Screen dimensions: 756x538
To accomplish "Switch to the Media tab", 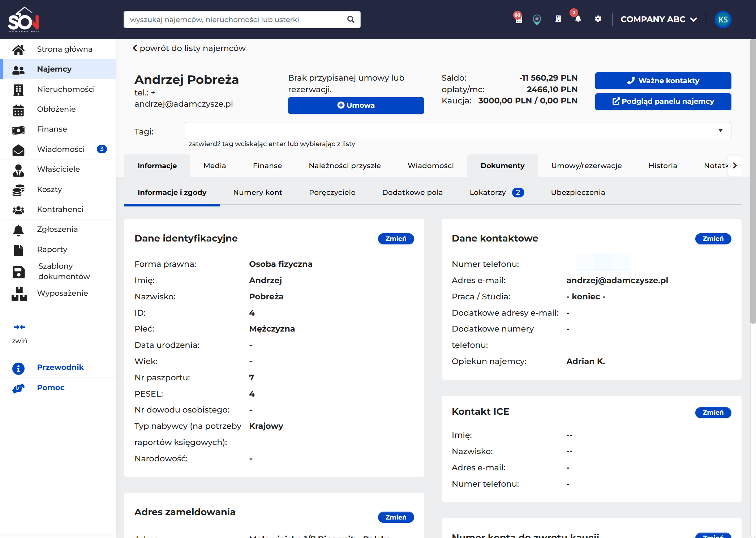I will pyautogui.click(x=215, y=166).
